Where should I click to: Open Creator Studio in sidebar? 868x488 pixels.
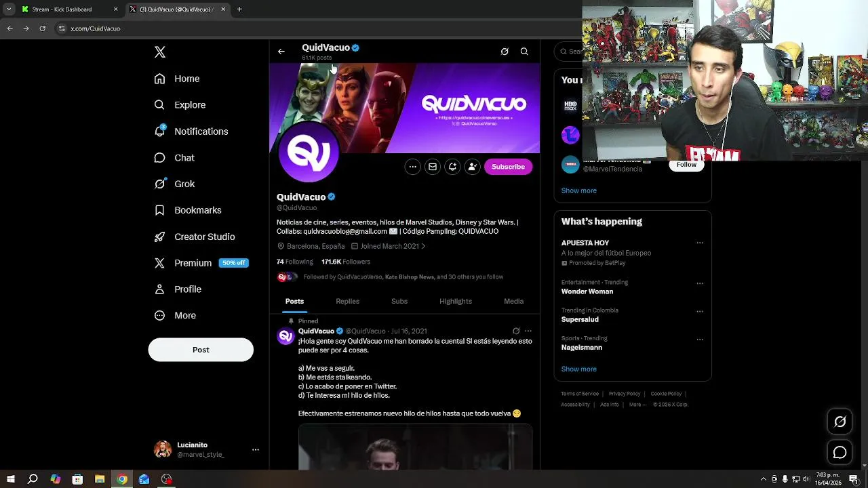(195, 237)
